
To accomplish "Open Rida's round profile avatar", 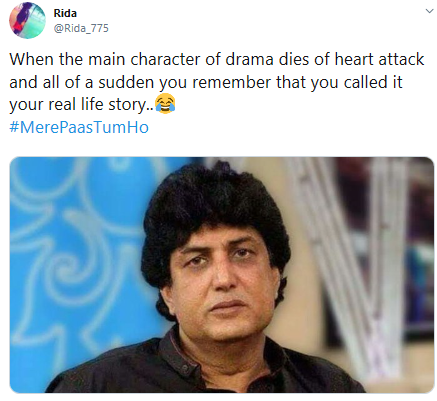I will coord(27,20).
